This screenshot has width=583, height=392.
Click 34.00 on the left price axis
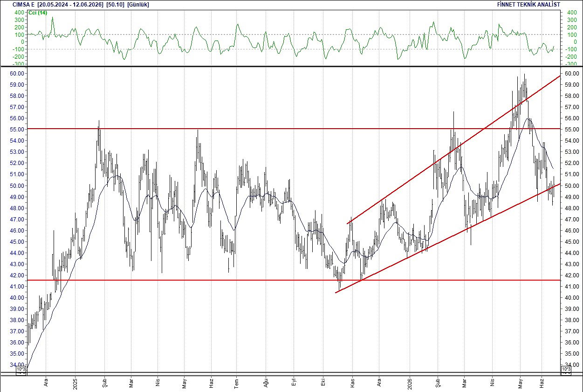[x=18, y=364]
